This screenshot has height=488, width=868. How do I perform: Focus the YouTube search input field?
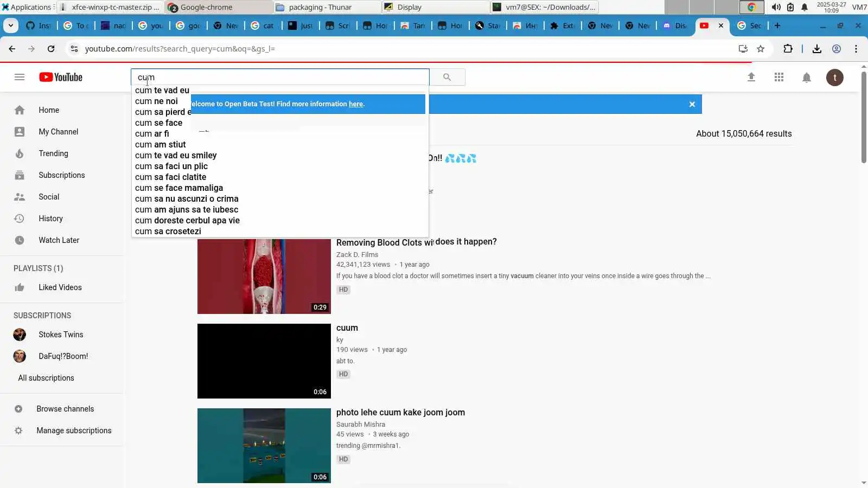click(280, 77)
